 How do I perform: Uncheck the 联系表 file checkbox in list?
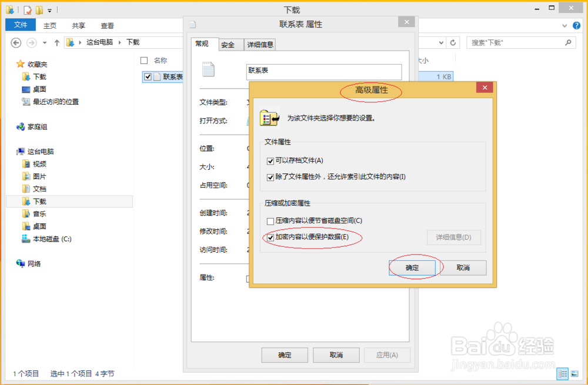tap(148, 77)
